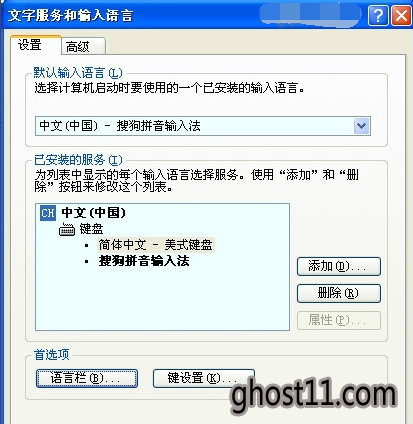
Task: Select the 中文(中国) language node
Action: 94,213
